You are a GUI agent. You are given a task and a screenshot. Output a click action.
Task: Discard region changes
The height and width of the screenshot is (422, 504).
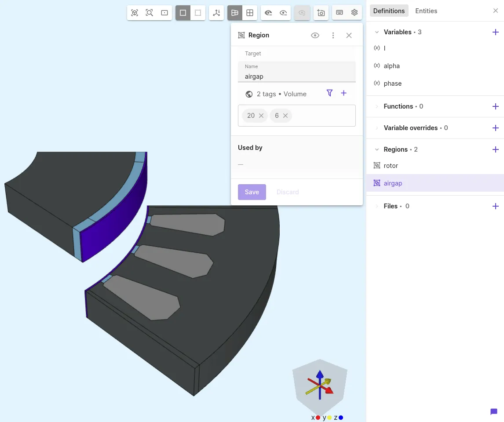pos(288,192)
